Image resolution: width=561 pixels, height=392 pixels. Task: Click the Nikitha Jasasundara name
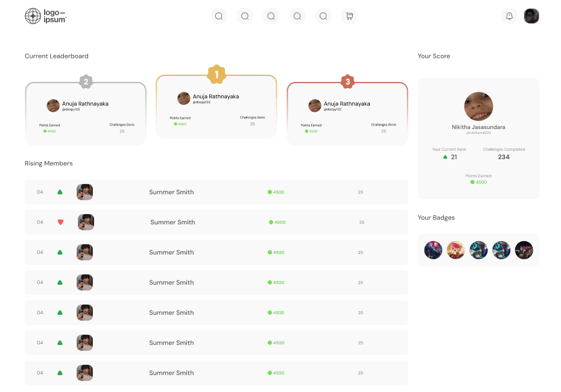[478, 127]
